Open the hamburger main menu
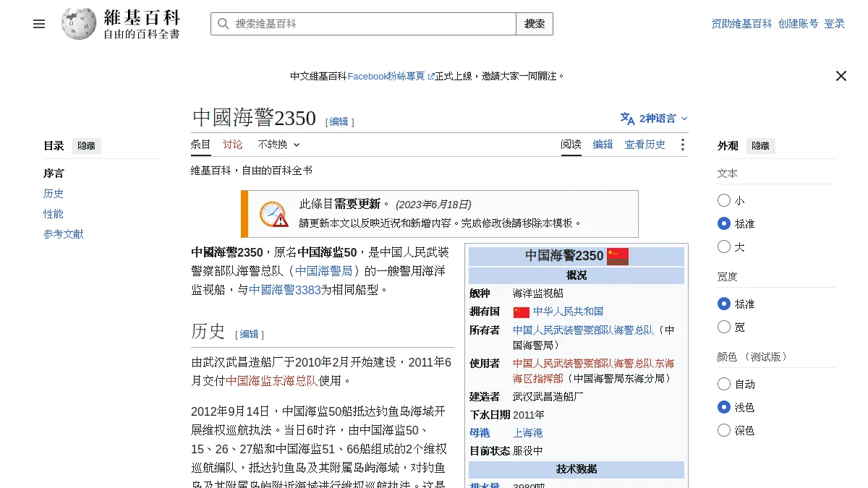868x488 pixels. click(39, 24)
